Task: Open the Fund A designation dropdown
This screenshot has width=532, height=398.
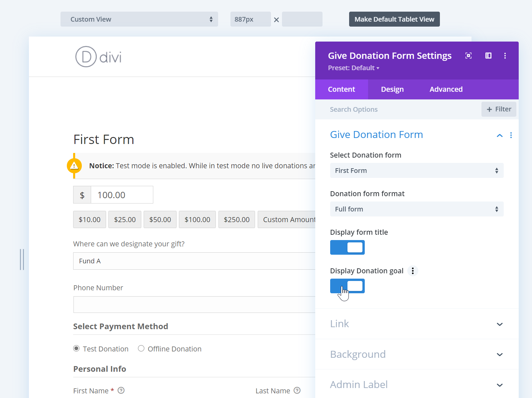Action: tap(194, 261)
